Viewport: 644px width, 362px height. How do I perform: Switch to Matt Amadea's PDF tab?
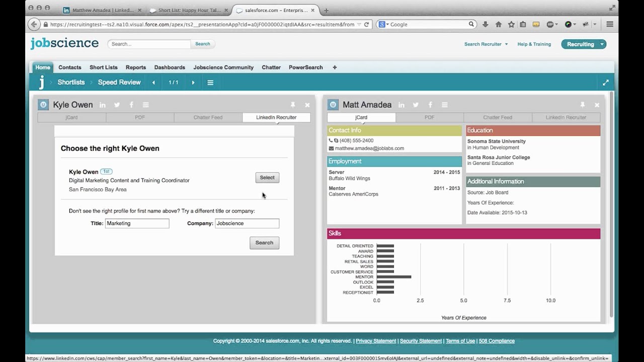coord(430,118)
